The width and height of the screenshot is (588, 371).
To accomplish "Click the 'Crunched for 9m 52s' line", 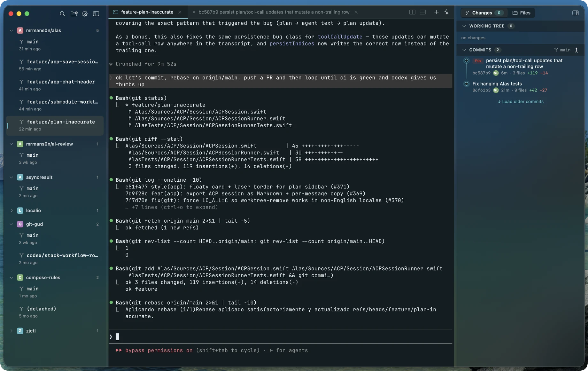I will (x=146, y=64).
